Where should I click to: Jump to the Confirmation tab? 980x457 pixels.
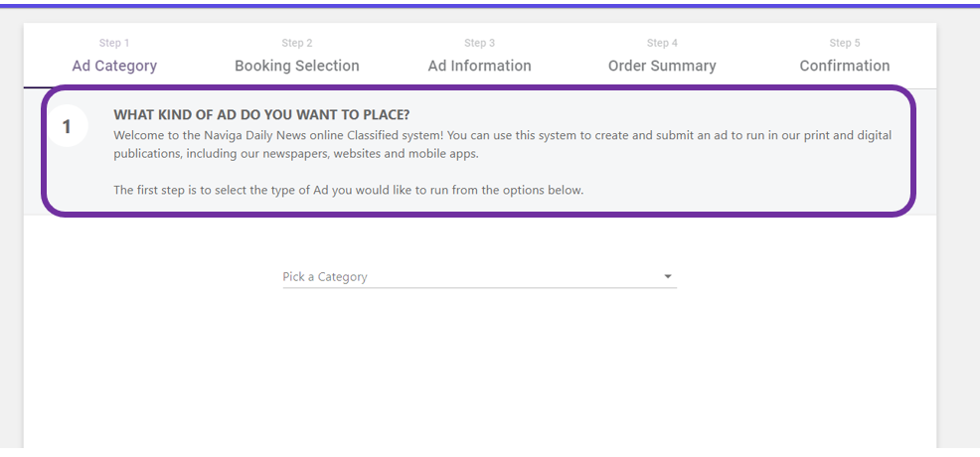tap(845, 66)
